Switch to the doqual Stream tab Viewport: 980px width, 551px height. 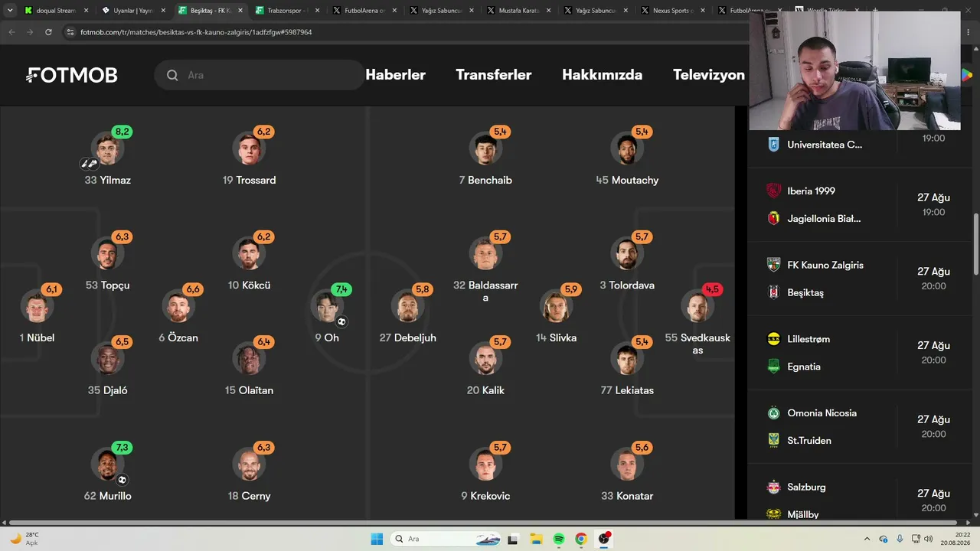coord(56,11)
